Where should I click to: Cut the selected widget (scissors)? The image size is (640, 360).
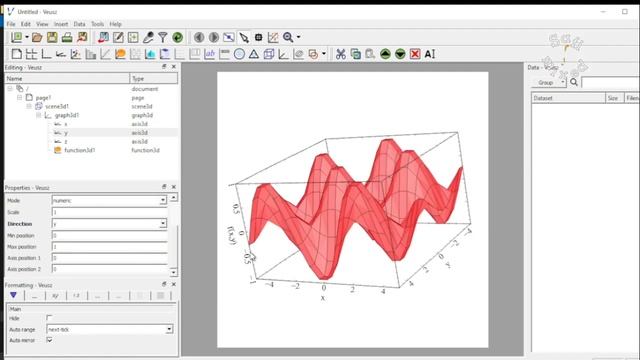coord(341,54)
